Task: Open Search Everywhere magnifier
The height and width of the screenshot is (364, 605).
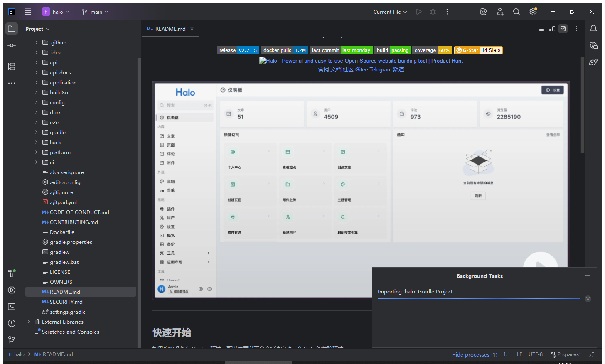Action: point(516,12)
